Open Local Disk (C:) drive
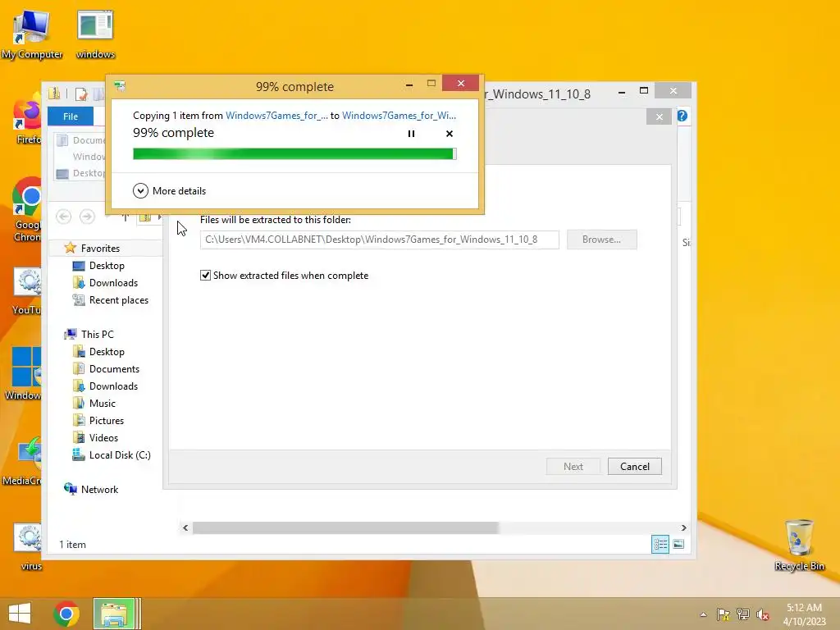The height and width of the screenshot is (630, 840). 120,454
